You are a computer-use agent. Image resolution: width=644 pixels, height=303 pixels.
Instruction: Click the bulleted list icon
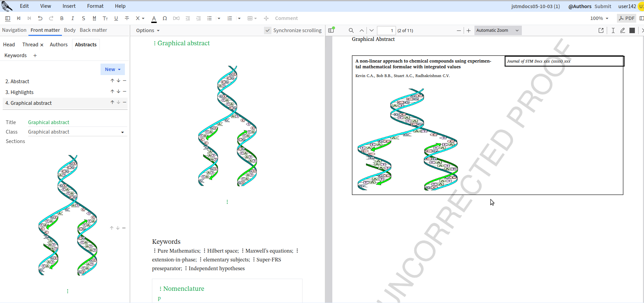[209, 18]
